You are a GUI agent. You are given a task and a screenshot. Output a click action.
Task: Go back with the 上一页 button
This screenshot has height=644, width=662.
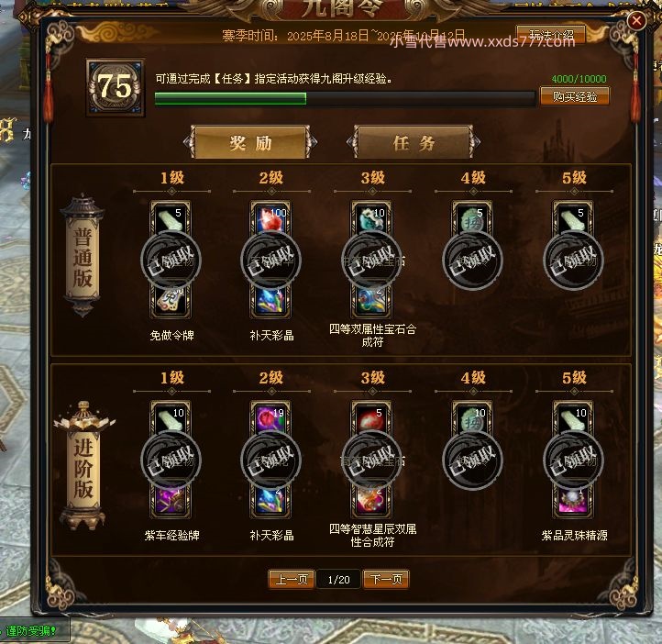[292, 579]
